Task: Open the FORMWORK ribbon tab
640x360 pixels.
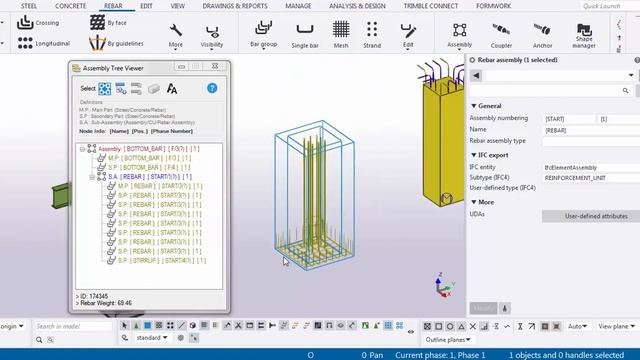Action: pos(493,6)
